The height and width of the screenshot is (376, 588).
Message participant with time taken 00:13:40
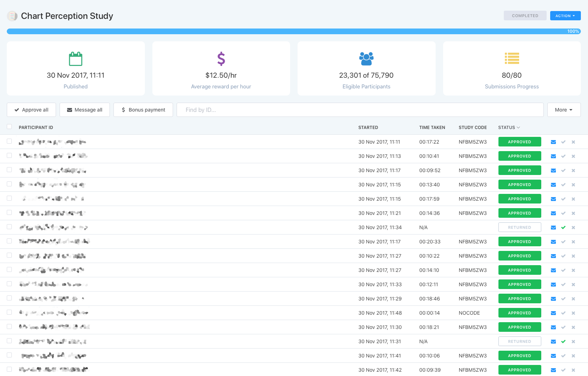(553, 185)
